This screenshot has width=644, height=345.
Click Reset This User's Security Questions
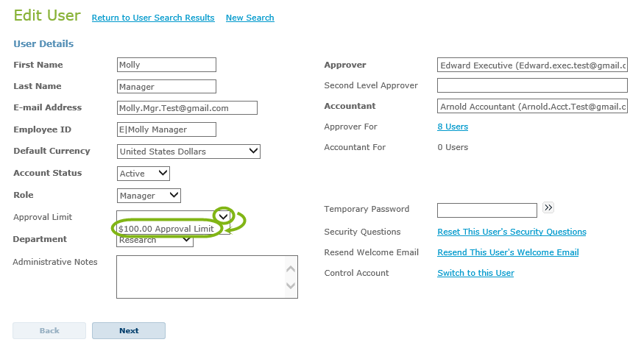click(x=512, y=232)
